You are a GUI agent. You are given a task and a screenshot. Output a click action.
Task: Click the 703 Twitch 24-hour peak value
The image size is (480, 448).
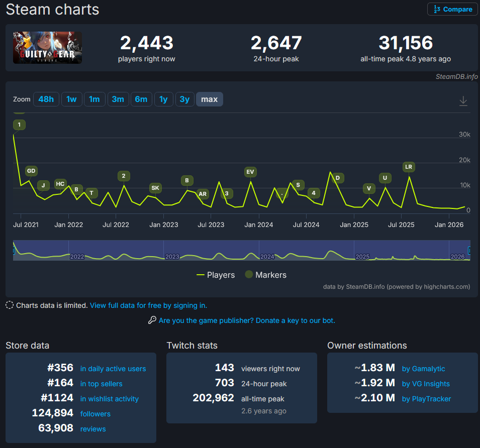coord(224,383)
